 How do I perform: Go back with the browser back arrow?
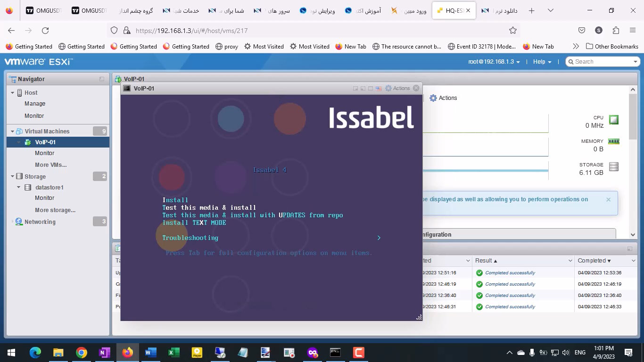pos(11,31)
